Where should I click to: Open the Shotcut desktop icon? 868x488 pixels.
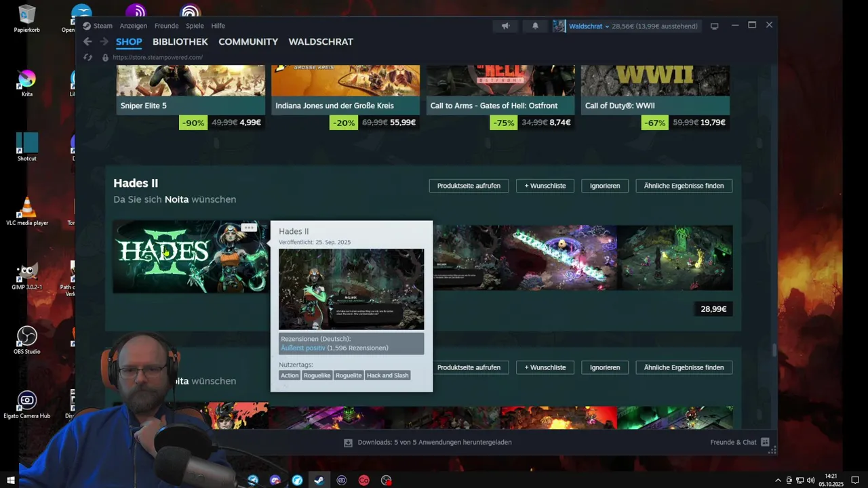click(27, 146)
